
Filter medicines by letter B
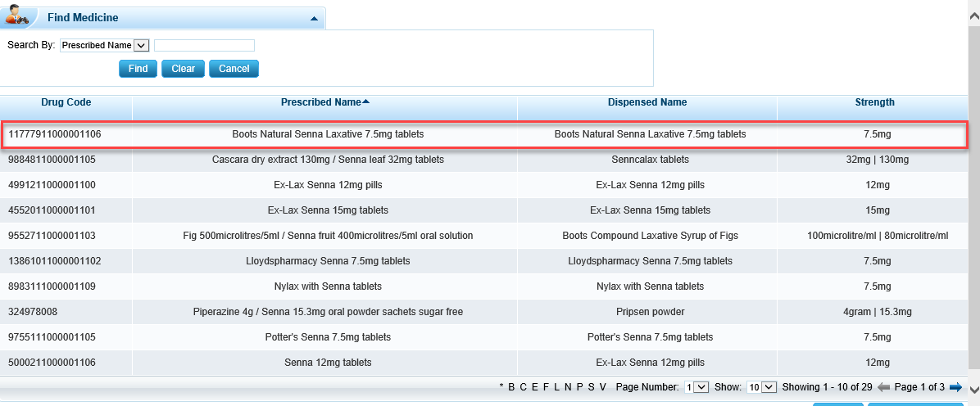pos(511,387)
